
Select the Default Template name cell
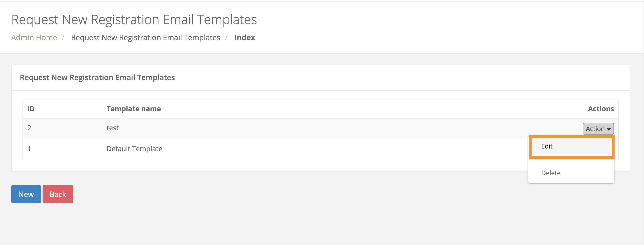pos(134,149)
